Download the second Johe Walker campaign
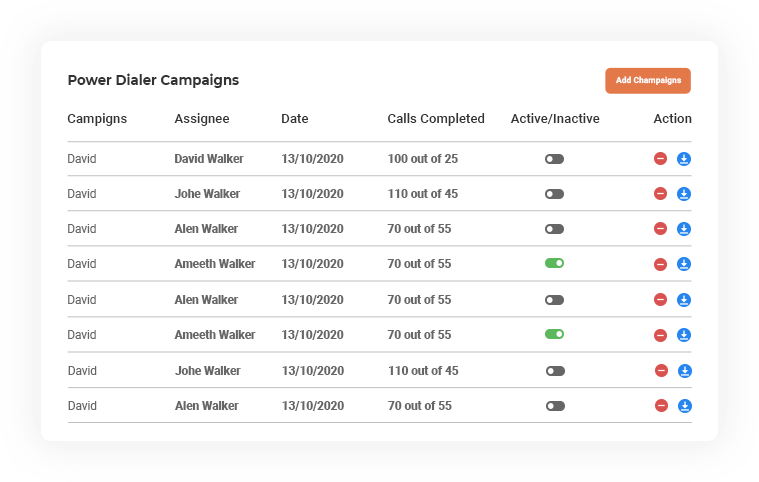 coord(685,371)
